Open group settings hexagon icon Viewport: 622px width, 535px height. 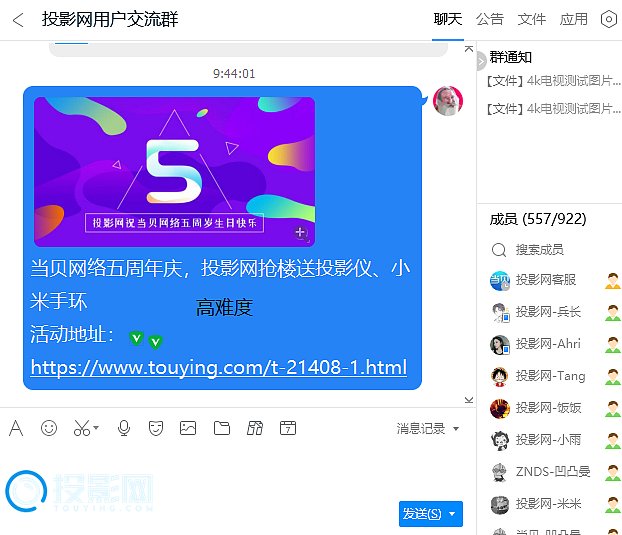tap(608, 19)
